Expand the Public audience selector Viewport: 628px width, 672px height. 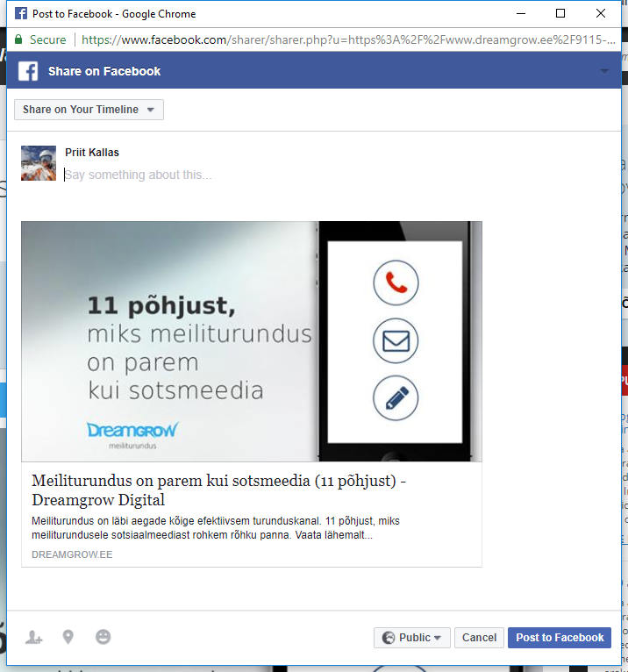point(411,638)
